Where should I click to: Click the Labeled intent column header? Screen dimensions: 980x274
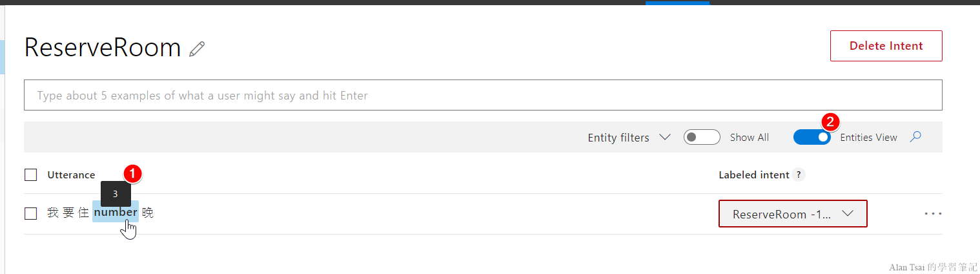tap(753, 175)
